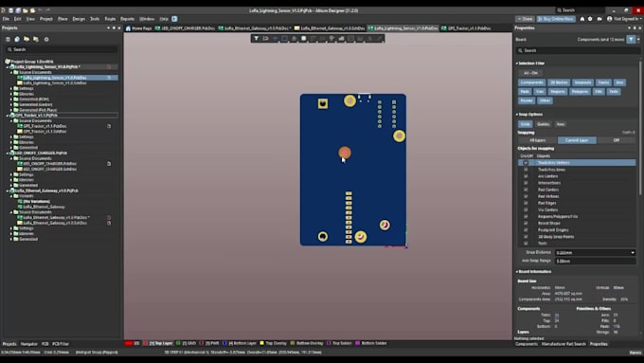Click the Projects panel search field
The width and height of the screenshot is (644, 363).
(x=62, y=49)
